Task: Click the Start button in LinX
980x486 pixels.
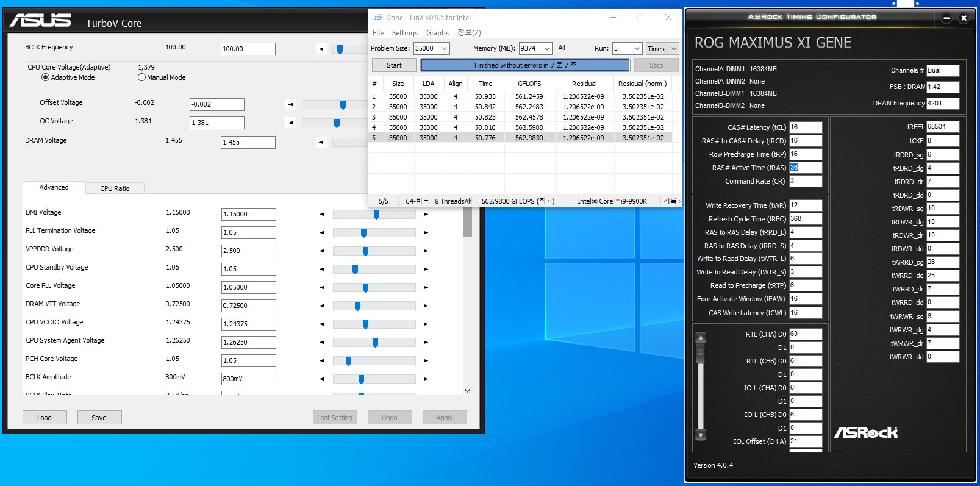Action: click(394, 65)
